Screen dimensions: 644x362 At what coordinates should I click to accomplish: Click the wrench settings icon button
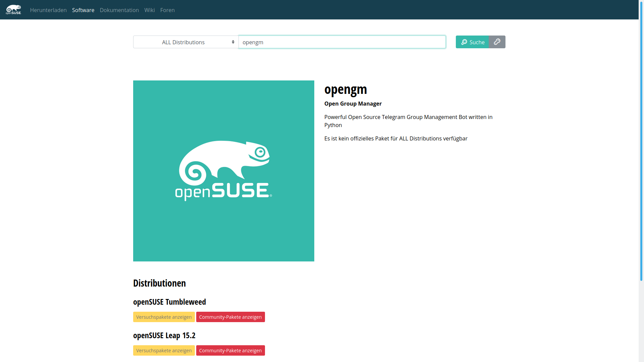click(497, 42)
